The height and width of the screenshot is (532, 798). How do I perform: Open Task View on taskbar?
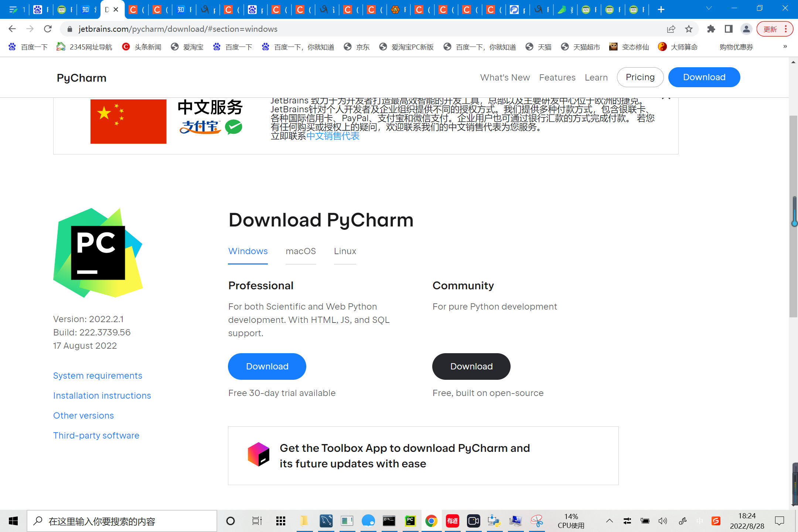coord(257,521)
